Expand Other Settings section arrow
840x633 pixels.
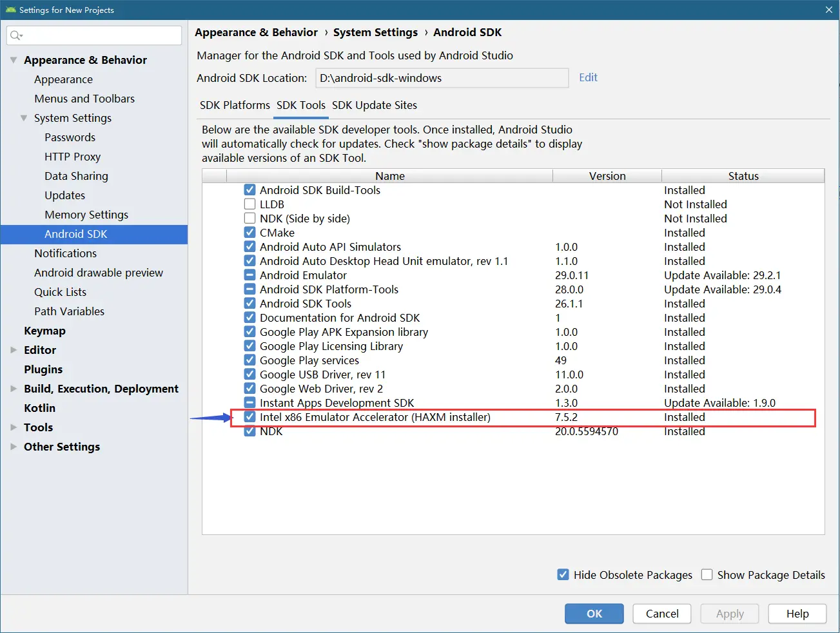(14, 447)
